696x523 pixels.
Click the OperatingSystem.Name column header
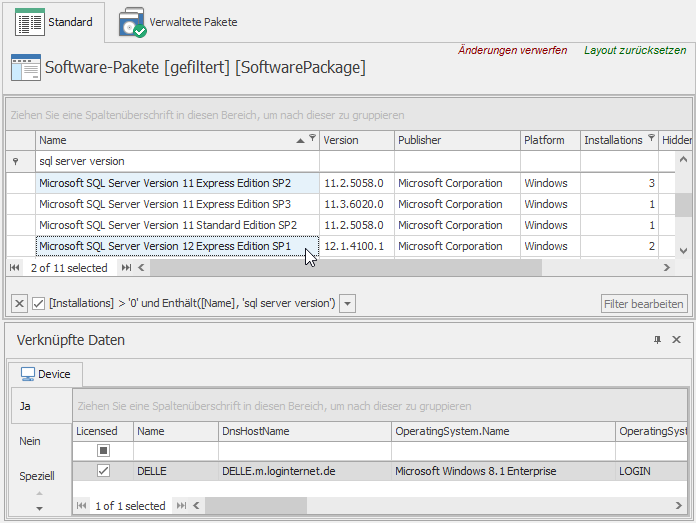click(x=503, y=431)
